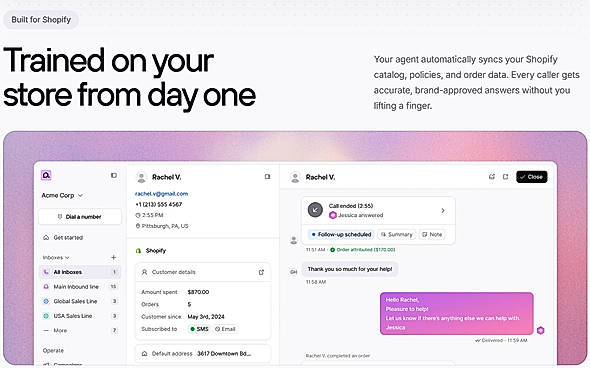Select All inboxes in sidebar

[x=80, y=272]
